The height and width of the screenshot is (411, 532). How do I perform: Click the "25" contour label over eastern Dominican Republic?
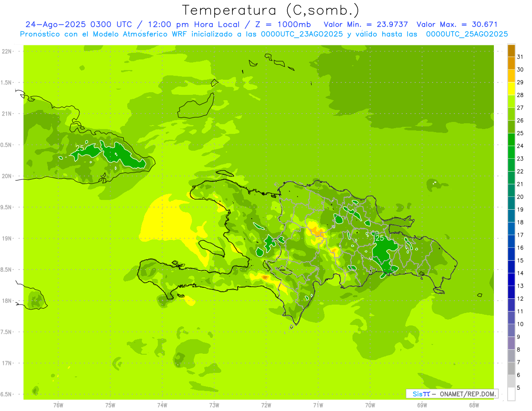point(379,238)
